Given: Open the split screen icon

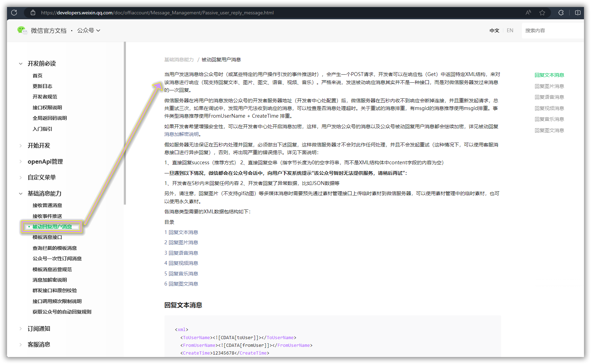Looking at the screenshot, I should (x=578, y=13).
